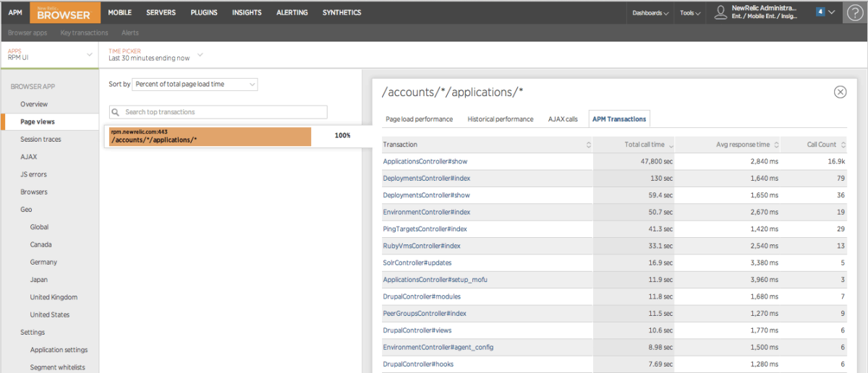Open the Sort by combo box
Viewport: 868px width, 373px height.
point(195,85)
